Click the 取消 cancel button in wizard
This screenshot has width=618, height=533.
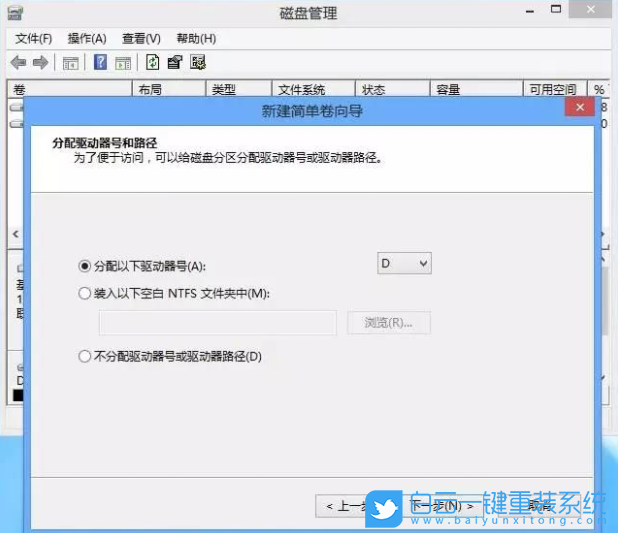[539, 506]
